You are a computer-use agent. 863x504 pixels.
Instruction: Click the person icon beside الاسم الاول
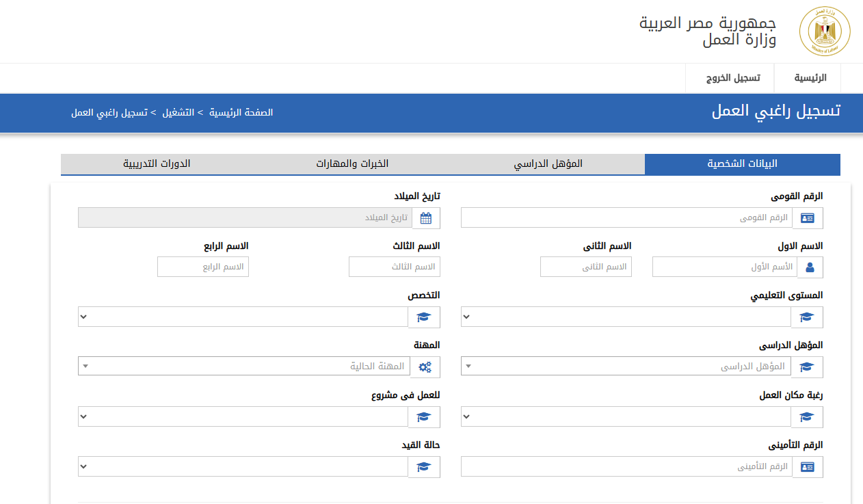click(x=810, y=267)
